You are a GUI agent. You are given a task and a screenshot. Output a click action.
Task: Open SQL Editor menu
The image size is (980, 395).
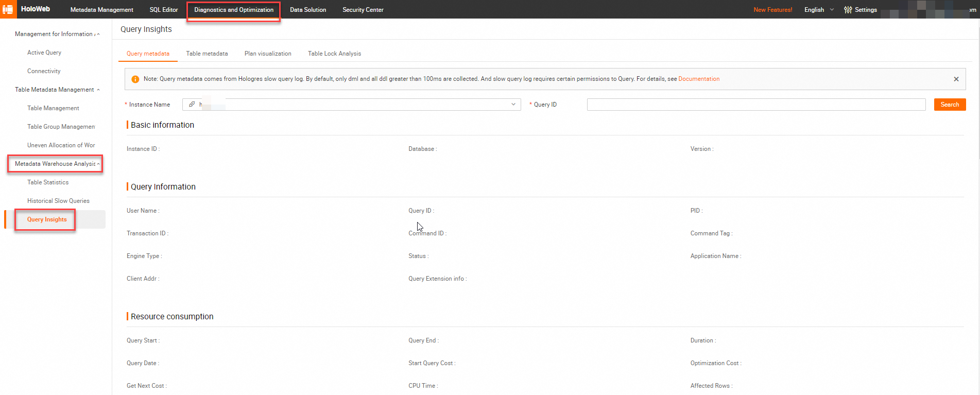tap(164, 10)
